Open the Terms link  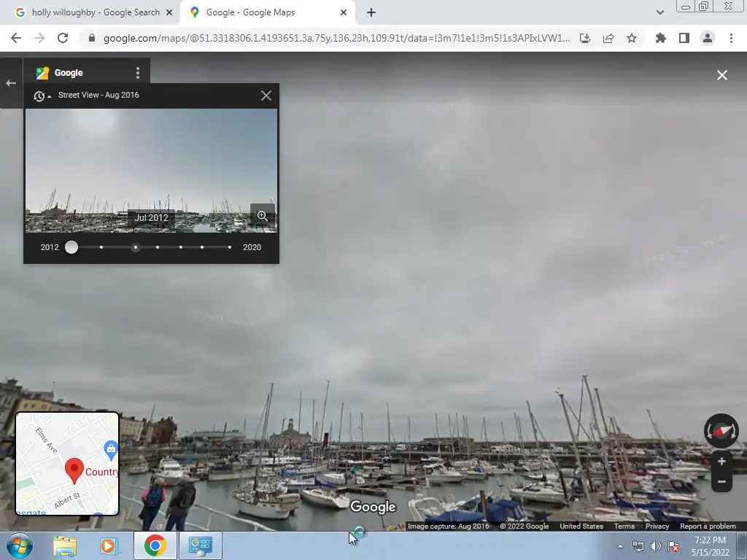(x=624, y=526)
